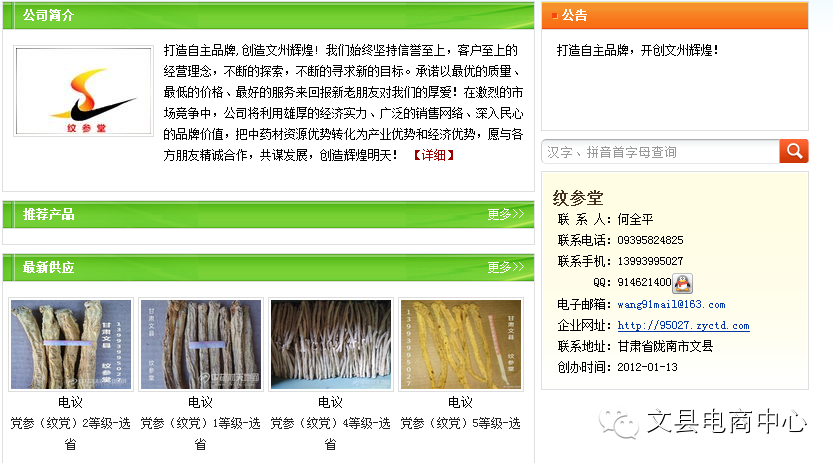Click the 汉字、拼音首字母查询 search field
The height and width of the screenshot is (463, 833).
coord(660,152)
